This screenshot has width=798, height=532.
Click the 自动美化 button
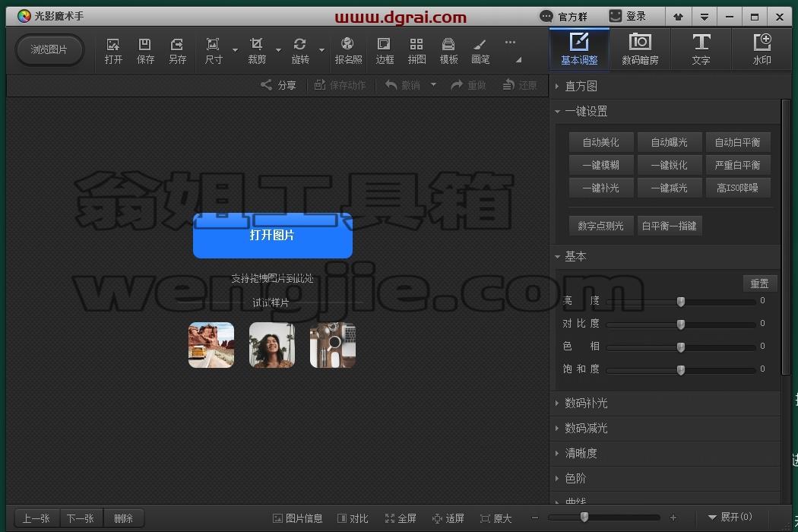[601, 143]
